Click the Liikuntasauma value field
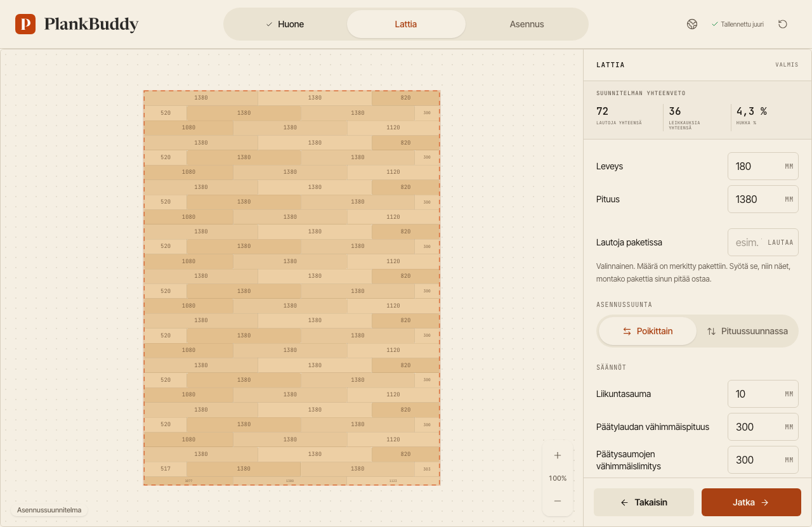812x527 pixels. pyautogui.click(x=763, y=394)
